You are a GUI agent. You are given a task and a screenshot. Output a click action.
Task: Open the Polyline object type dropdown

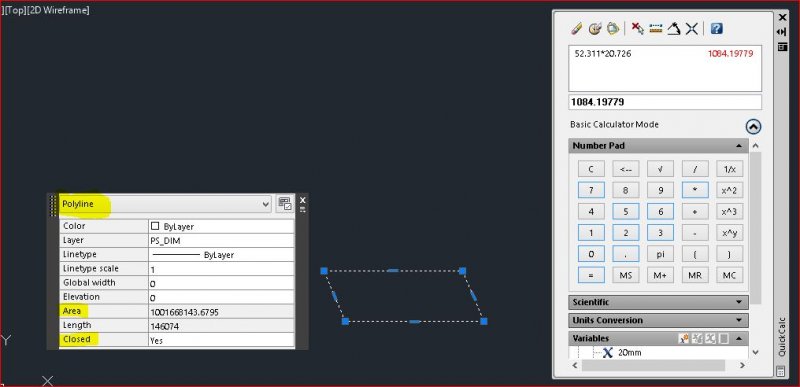pyautogui.click(x=165, y=204)
